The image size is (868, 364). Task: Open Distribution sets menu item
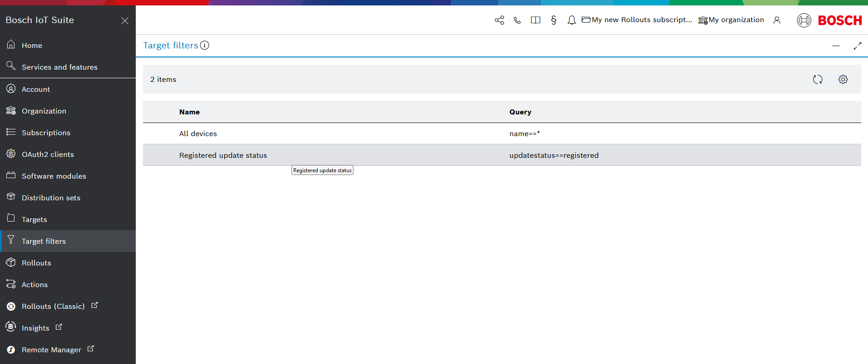[x=51, y=198]
